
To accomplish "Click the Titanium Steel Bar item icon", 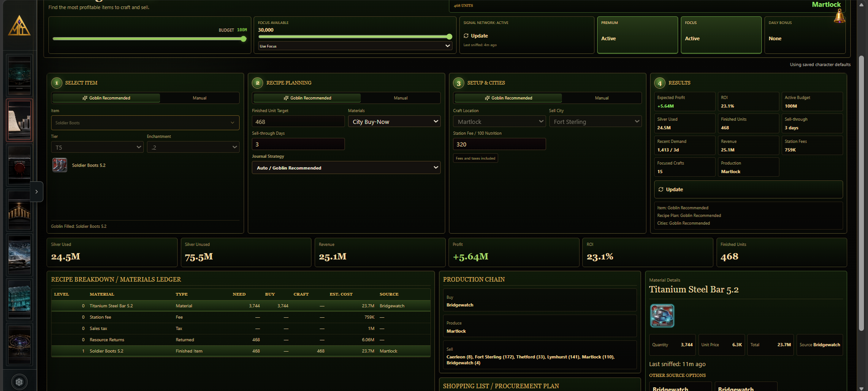I will (x=662, y=316).
